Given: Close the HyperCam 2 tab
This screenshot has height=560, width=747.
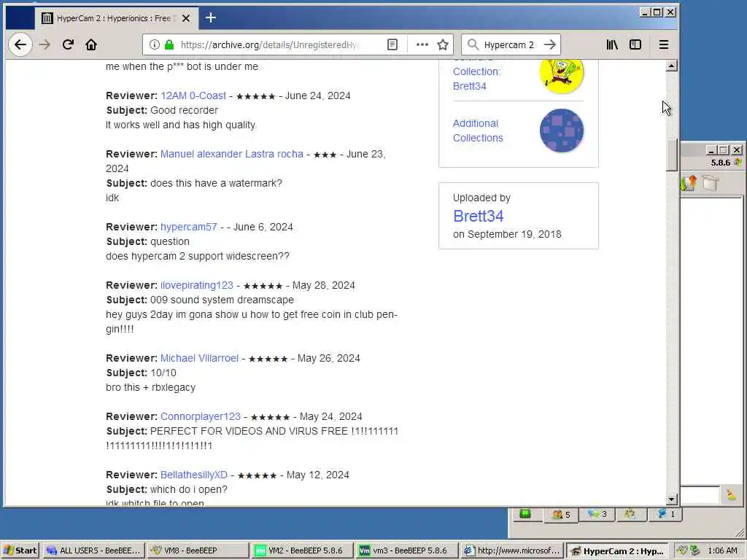Looking at the screenshot, I should [186, 18].
